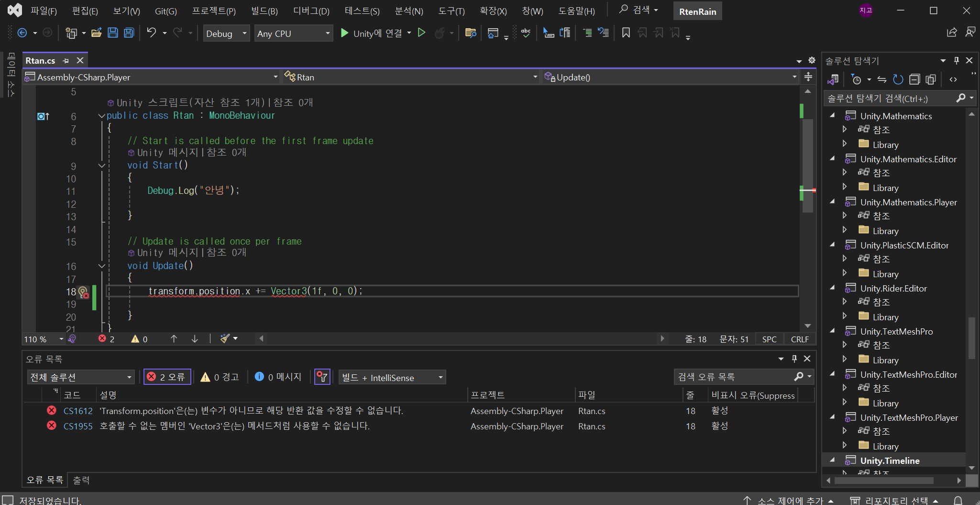Collapse the Update method code fold
980x505 pixels.
point(101,266)
